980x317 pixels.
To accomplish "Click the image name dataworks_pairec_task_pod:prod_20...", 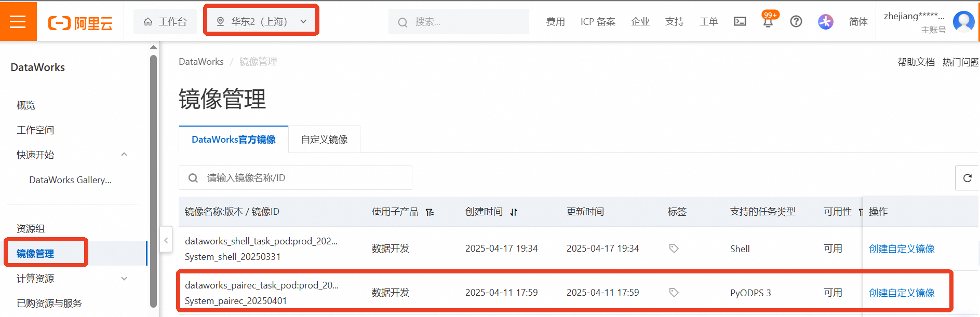I will (x=262, y=285).
